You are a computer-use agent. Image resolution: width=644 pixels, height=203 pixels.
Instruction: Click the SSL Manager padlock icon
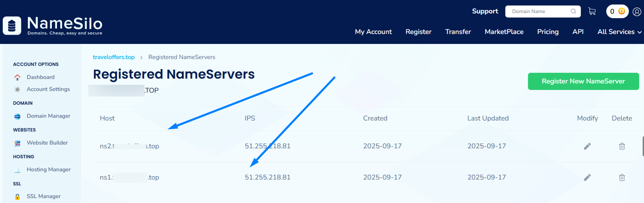(17, 197)
